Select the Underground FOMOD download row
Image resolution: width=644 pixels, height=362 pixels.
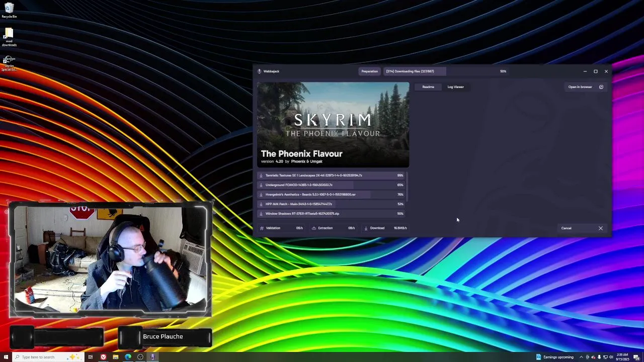pyautogui.click(x=332, y=185)
